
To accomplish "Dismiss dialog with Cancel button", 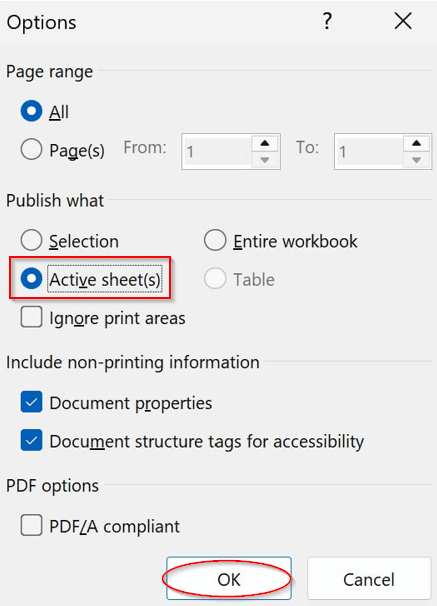I will (x=369, y=579).
